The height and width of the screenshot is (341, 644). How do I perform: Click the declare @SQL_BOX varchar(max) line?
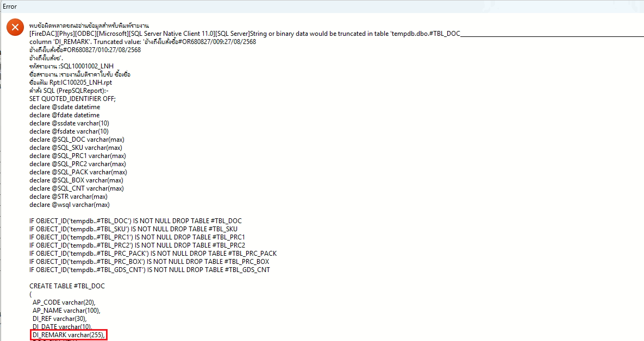point(76,180)
